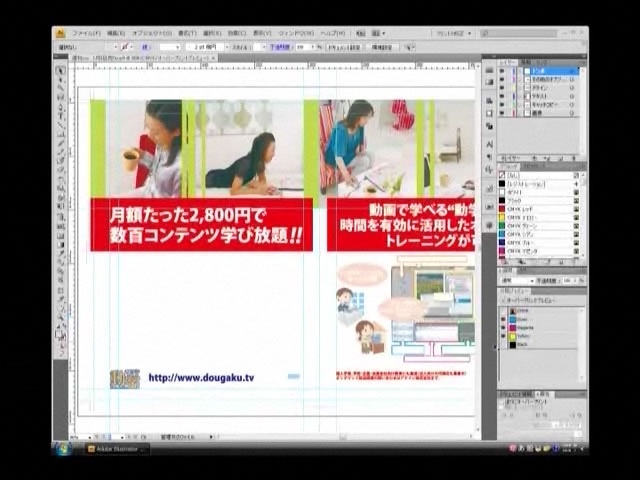Click the Windows Start orb

coord(64,448)
